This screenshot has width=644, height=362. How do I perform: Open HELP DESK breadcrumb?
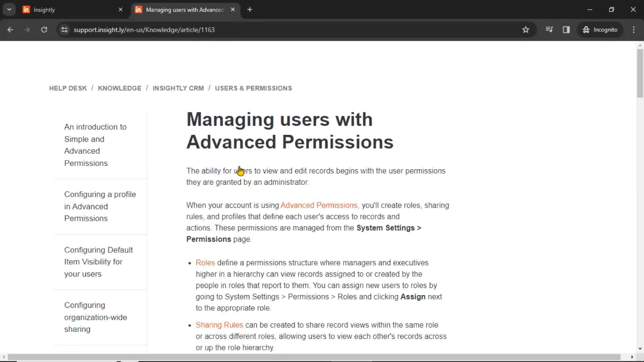coord(68,88)
